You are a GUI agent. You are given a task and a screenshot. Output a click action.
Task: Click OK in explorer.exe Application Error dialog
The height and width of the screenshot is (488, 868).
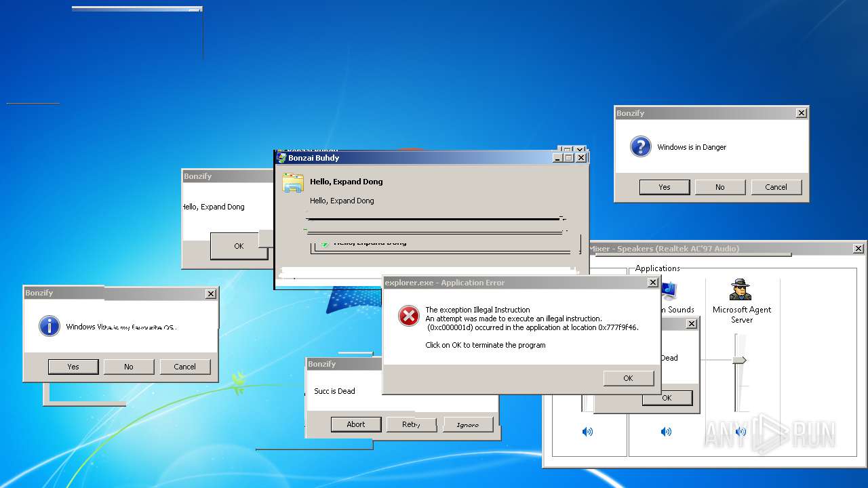(x=628, y=378)
